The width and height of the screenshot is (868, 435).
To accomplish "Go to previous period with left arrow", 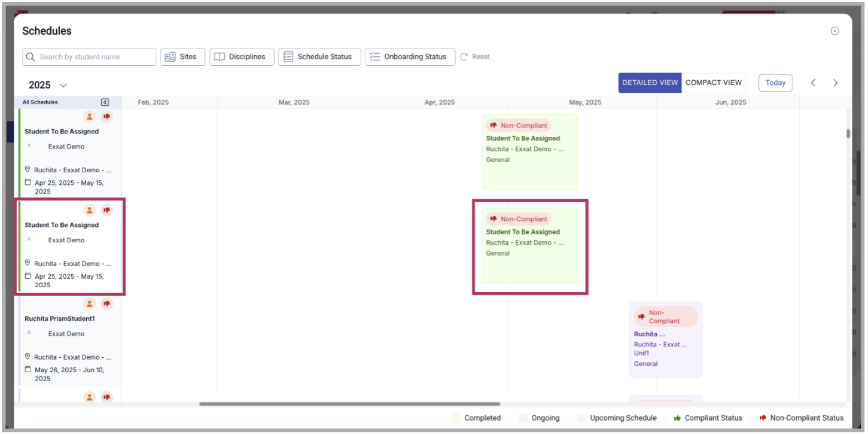I will [x=813, y=83].
